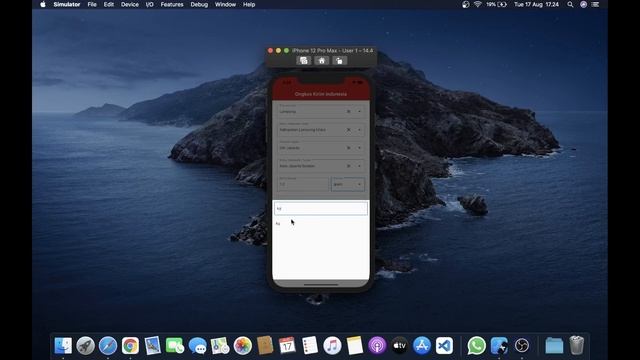Open the Help menu

[249, 4]
